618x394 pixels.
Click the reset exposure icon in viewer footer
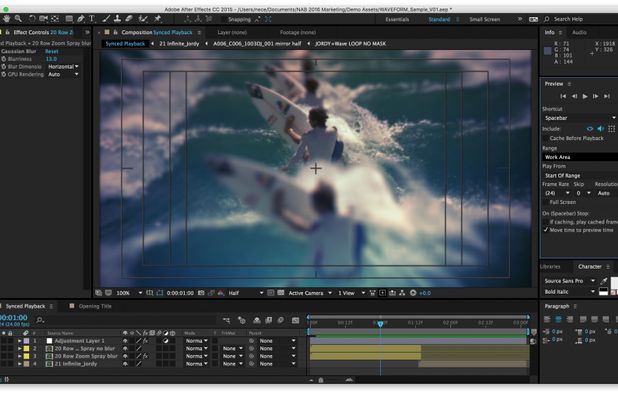413,293
